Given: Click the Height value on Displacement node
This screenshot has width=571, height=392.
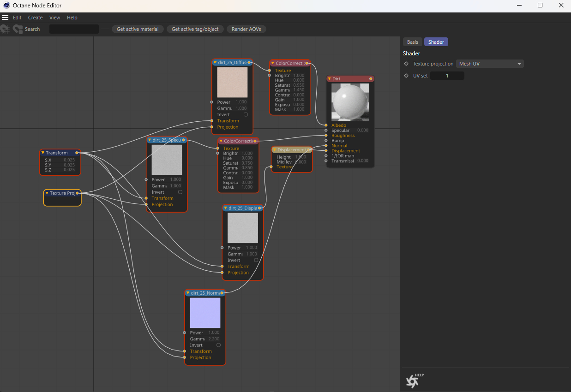Looking at the screenshot, I should coord(301,157).
